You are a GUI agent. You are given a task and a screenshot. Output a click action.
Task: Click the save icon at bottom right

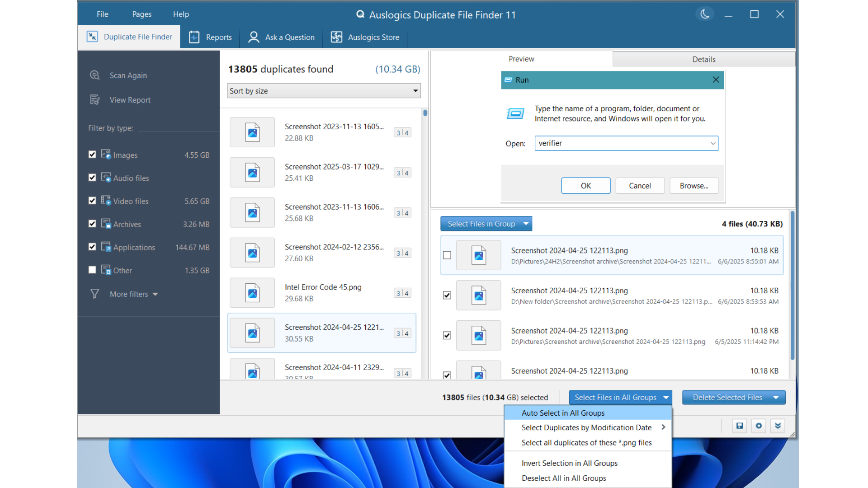(740, 426)
